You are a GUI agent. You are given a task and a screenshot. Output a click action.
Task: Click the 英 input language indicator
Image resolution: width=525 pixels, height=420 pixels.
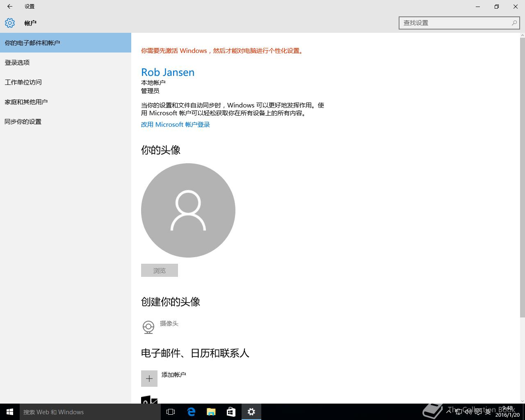point(488,412)
